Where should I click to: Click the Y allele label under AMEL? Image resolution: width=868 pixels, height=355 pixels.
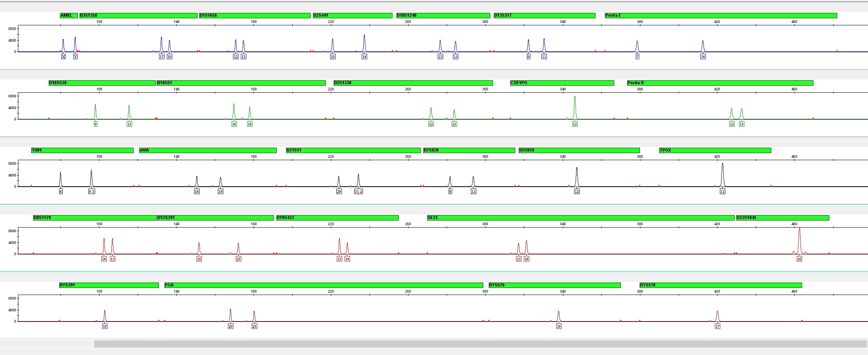point(75,57)
